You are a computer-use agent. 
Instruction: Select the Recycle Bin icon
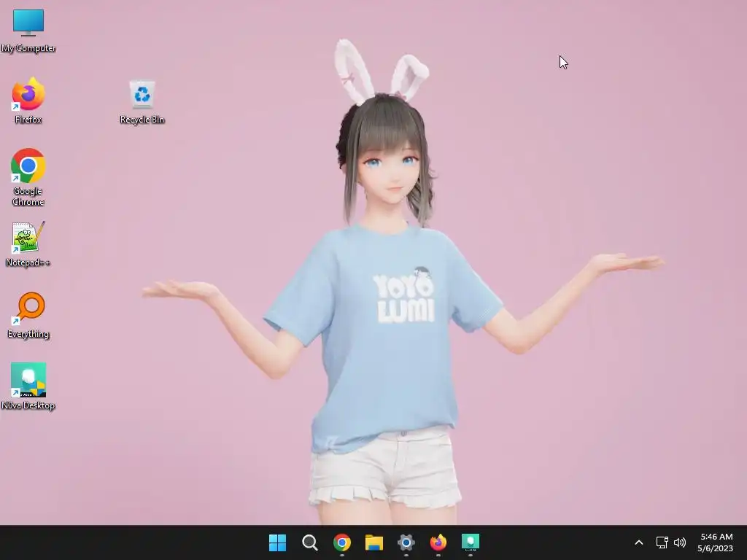click(x=142, y=102)
